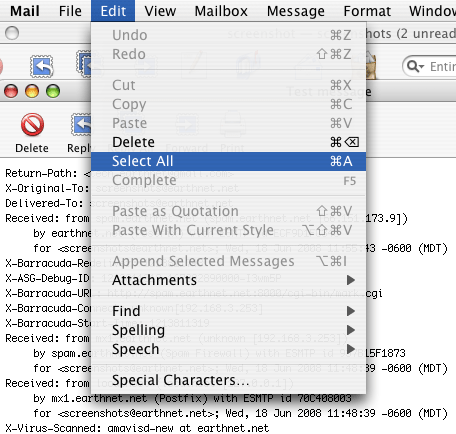Choose Delete in the Edit menu
Viewport: 456px width, 434px height.
[x=228, y=142]
